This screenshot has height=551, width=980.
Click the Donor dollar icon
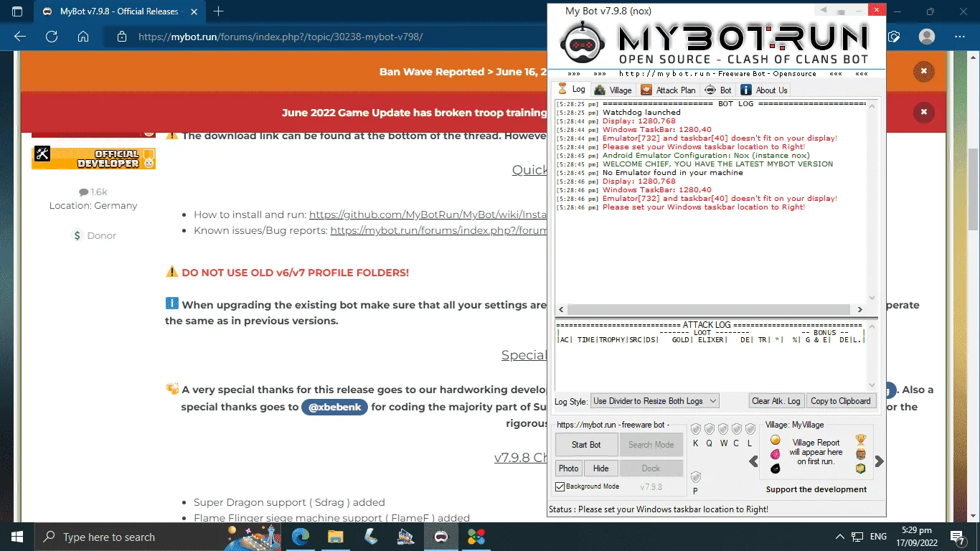[x=77, y=235]
